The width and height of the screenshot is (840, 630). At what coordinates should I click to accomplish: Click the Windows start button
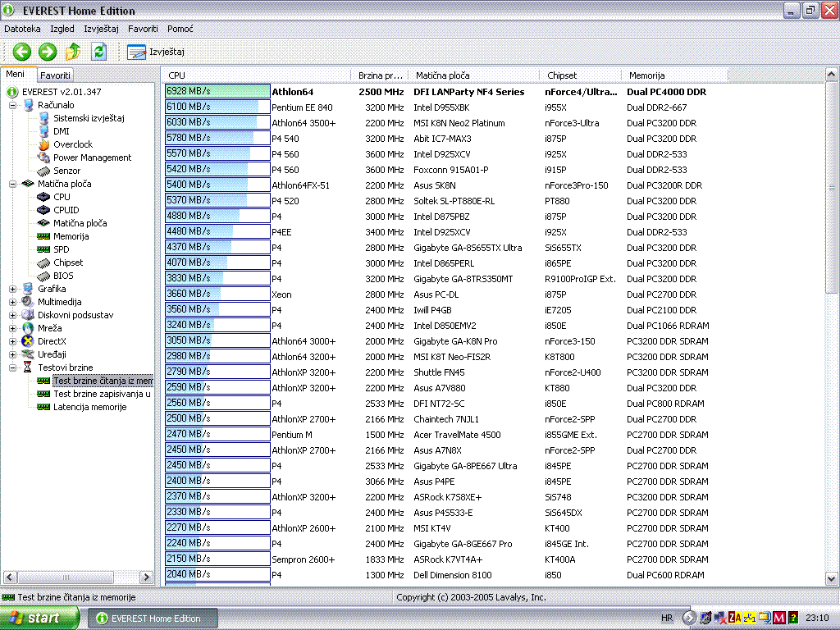click(34, 618)
